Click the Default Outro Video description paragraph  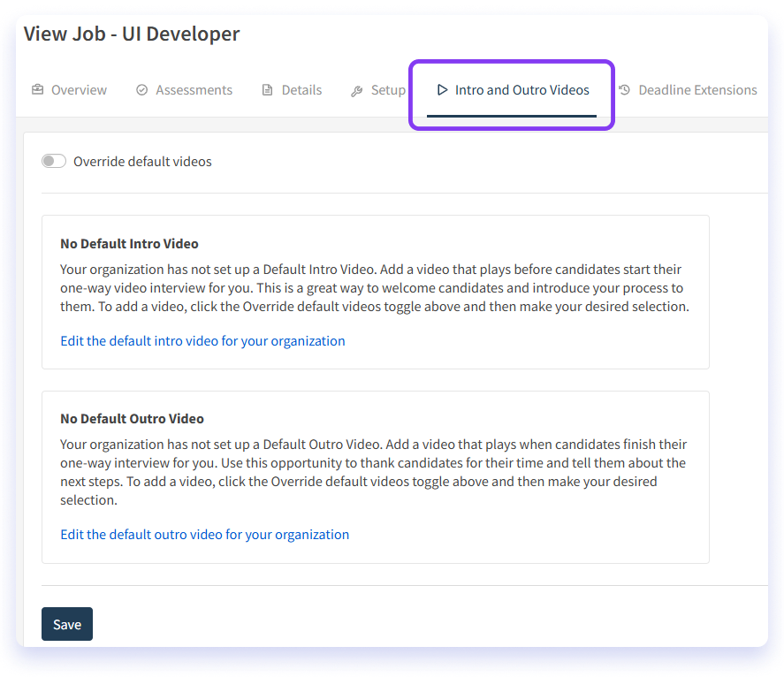click(373, 472)
